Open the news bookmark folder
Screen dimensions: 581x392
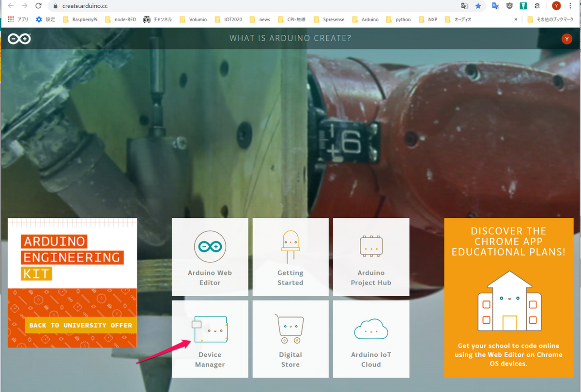pyautogui.click(x=260, y=20)
